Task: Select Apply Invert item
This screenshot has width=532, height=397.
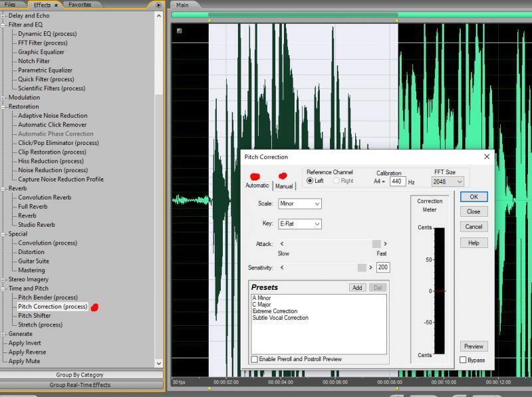Action: click(x=25, y=343)
